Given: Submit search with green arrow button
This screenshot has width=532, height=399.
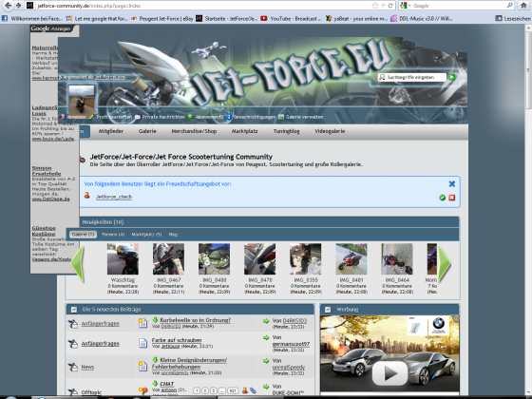Looking at the screenshot, I should pyautogui.click(x=451, y=77).
